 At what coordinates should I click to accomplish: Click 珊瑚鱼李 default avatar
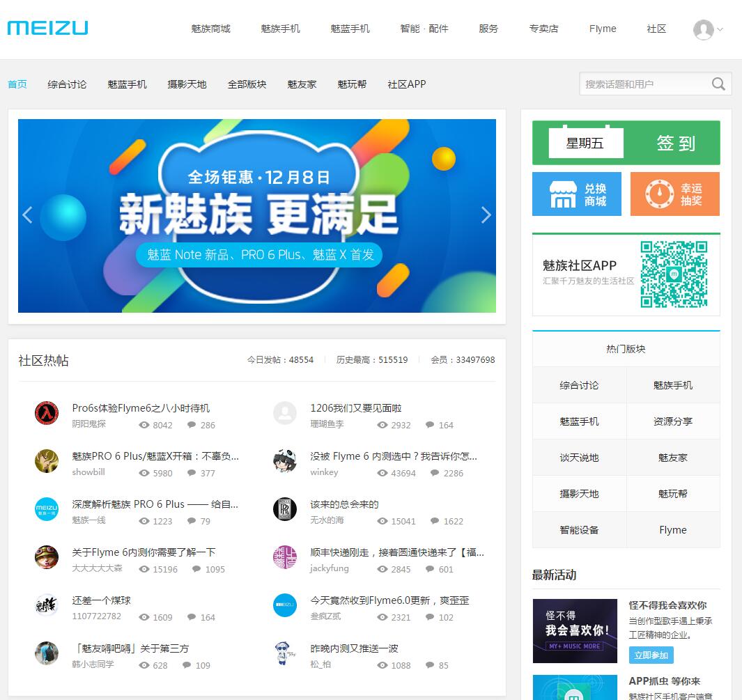pyautogui.click(x=285, y=413)
